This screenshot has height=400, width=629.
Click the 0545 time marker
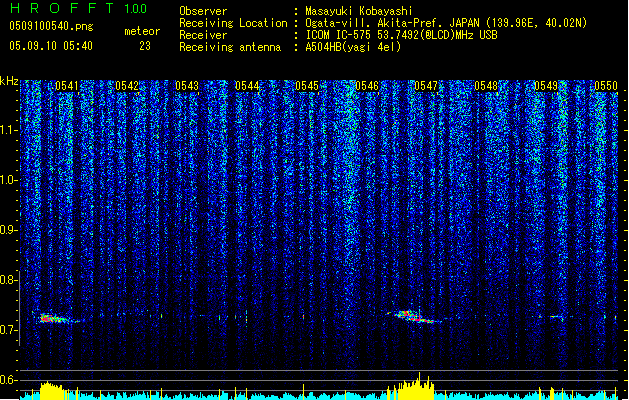click(307, 86)
